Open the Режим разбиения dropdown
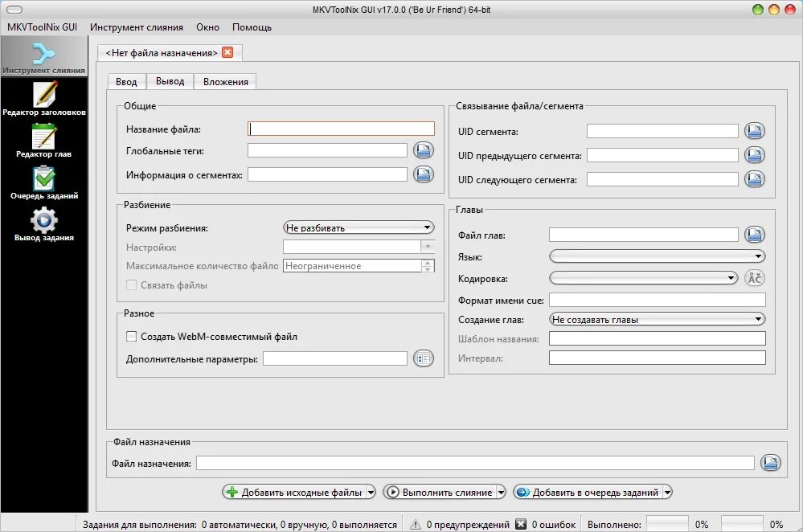 pyautogui.click(x=358, y=227)
